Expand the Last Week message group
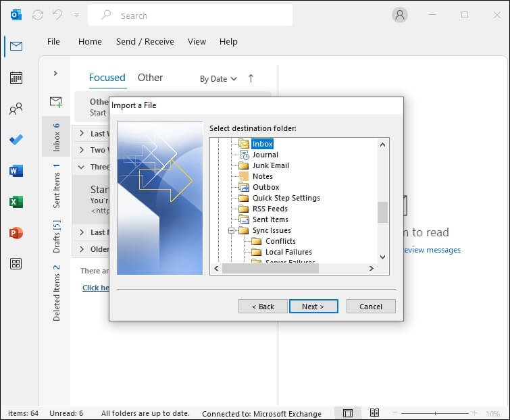Viewport: 510px width, 420px height. coord(82,133)
